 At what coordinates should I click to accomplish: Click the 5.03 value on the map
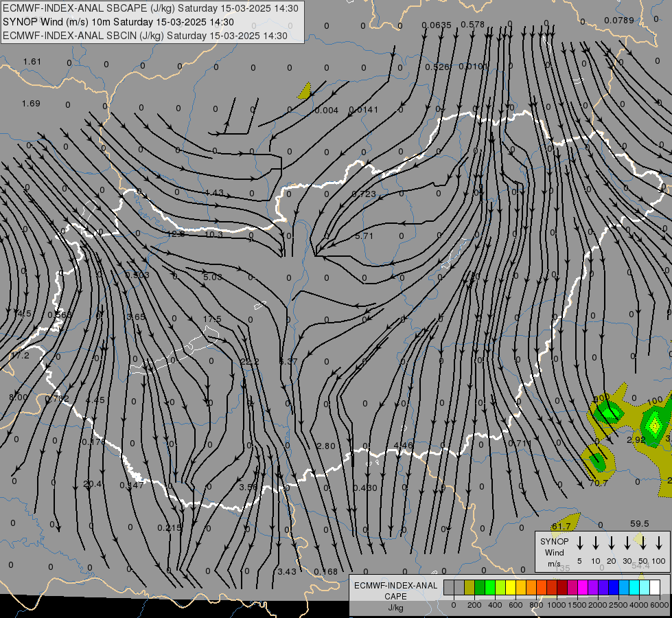point(213,277)
